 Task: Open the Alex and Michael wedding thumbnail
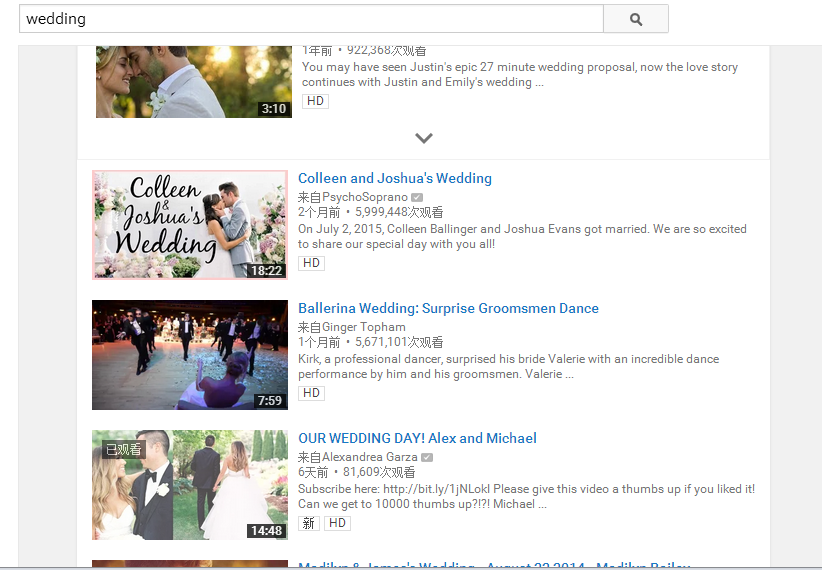point(190,485)
